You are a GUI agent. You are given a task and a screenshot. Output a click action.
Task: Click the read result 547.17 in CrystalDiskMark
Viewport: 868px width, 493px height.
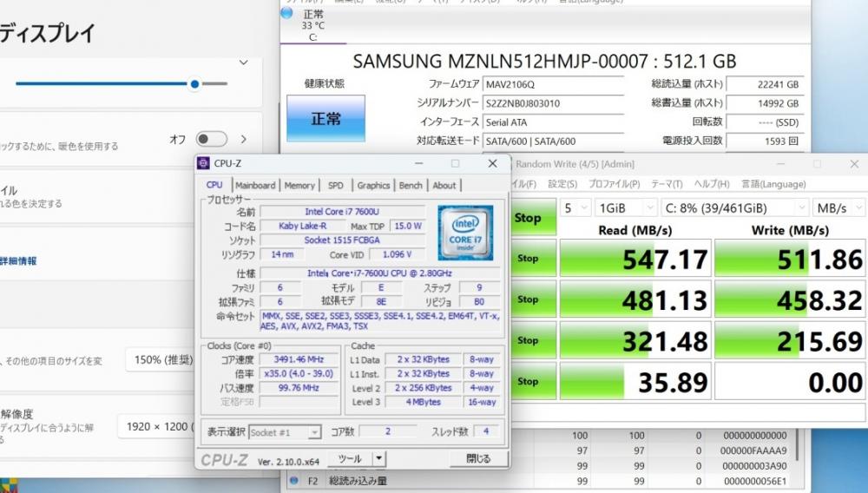pos(635,259)
